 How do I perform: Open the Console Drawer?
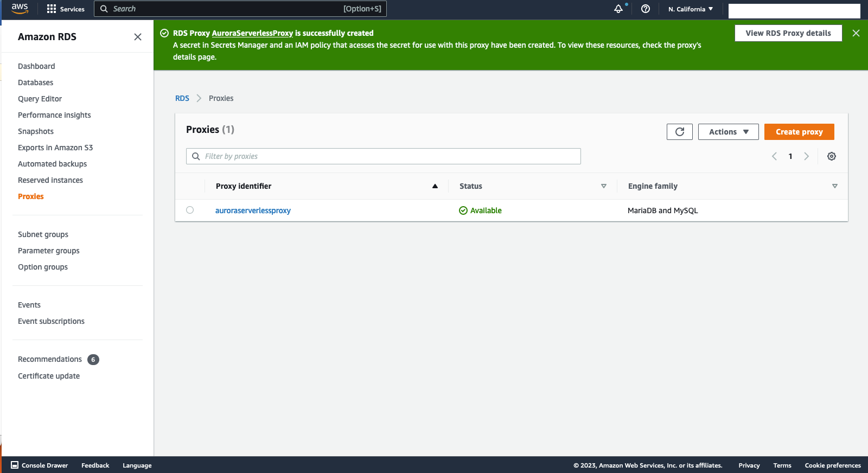[x=40, y=465]
